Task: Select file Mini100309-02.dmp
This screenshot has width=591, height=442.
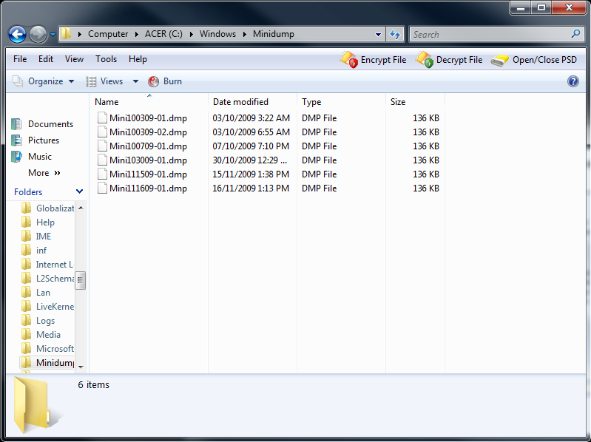Action: 148,132
